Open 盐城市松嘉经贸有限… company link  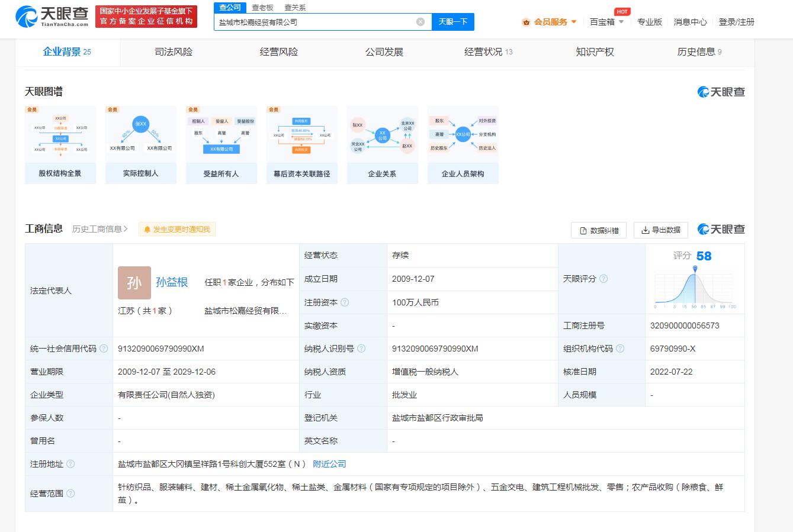point(246,311)
